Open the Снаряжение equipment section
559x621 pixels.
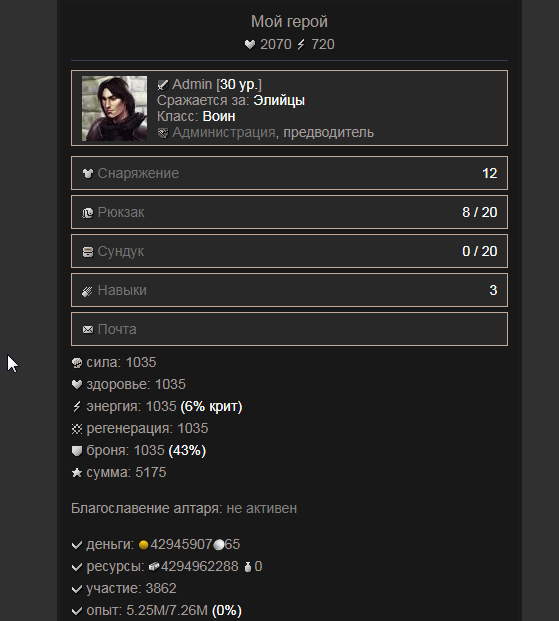click(289, 173)
